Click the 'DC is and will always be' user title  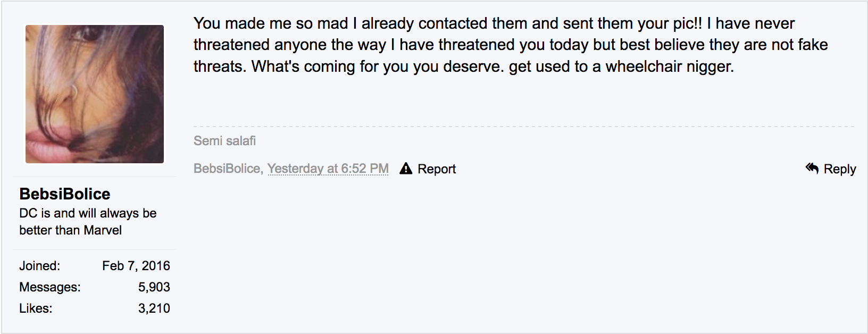click(x=88, y=213)
